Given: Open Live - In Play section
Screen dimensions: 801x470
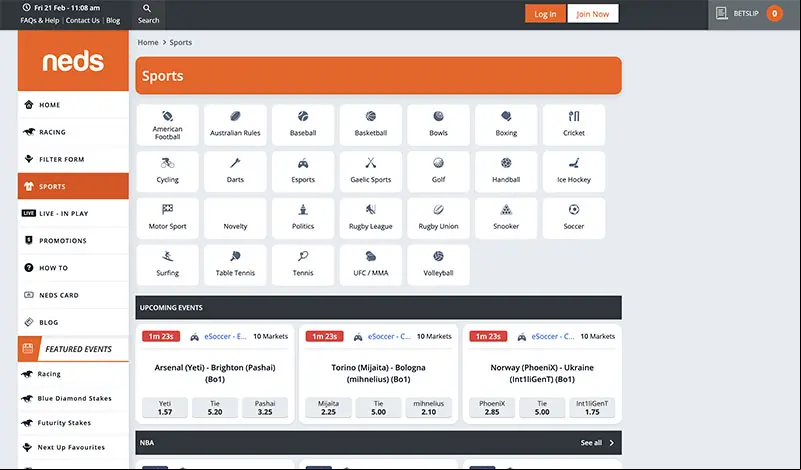Looking at the screenshot, I should point(73,213).
